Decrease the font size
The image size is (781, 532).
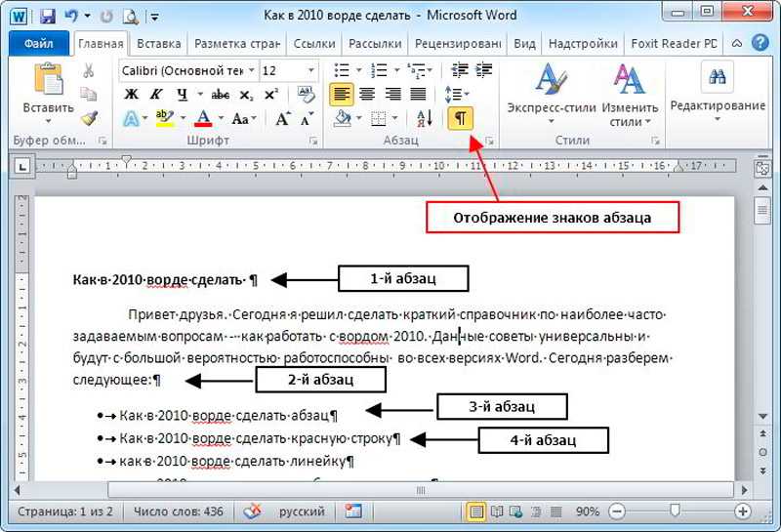point(307,118)
